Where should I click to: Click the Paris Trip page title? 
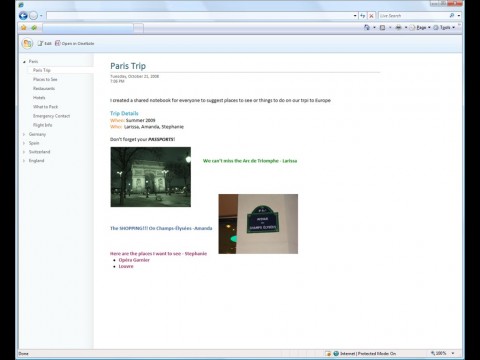point(128,66)
